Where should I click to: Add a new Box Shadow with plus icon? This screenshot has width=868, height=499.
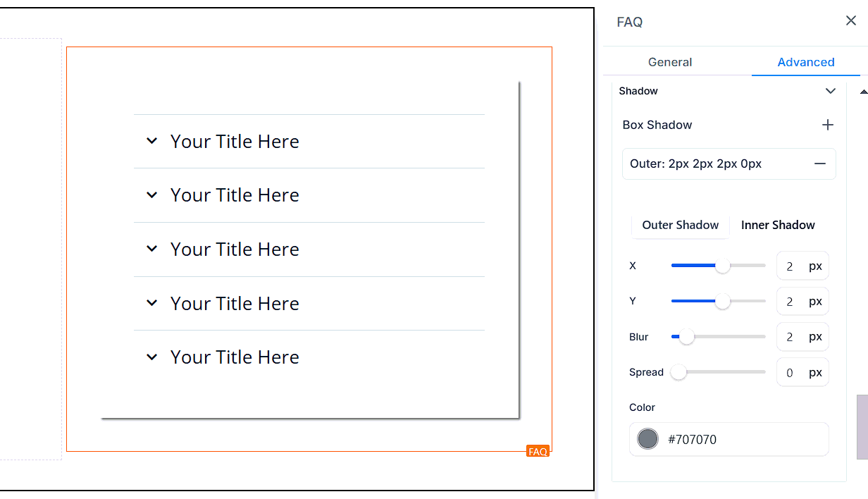coord(827,125)
